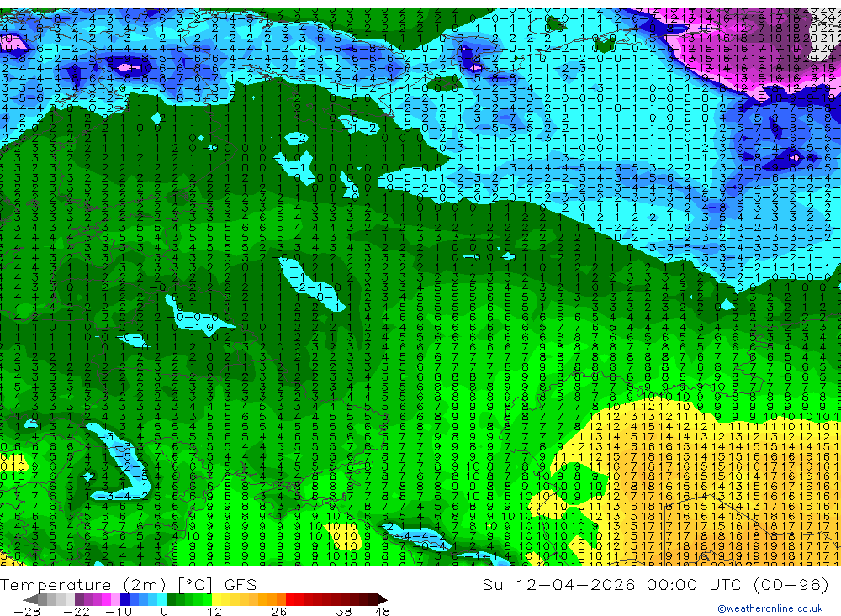The height and width of the screenshot is (616, 841).
Task: Pick the dark purple swatch above label -22
Action: (x=79, y=600)
